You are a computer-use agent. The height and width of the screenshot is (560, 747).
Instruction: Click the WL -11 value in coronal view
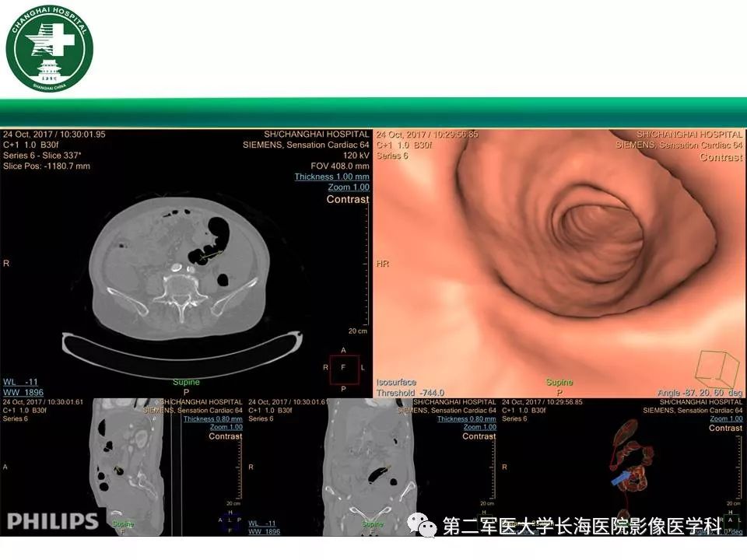pos(262,523)
